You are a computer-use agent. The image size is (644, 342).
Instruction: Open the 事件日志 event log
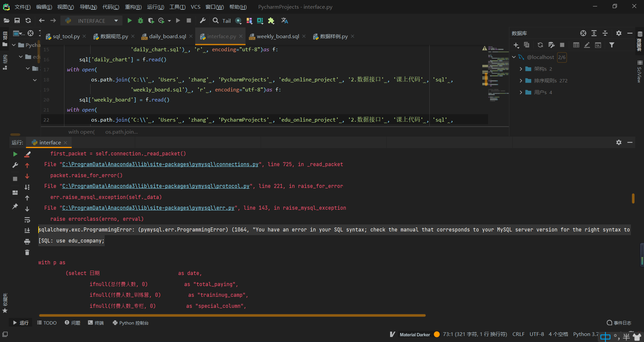pyautogui.click(x=619, y=323)
